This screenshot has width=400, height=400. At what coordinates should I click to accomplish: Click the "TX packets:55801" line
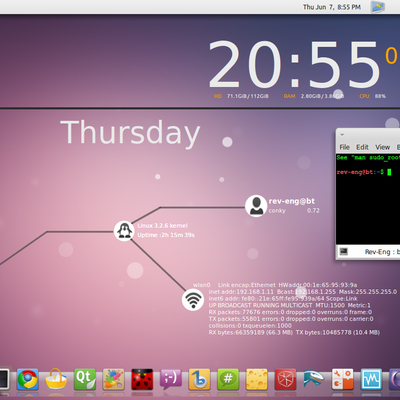tap(291, 319)
